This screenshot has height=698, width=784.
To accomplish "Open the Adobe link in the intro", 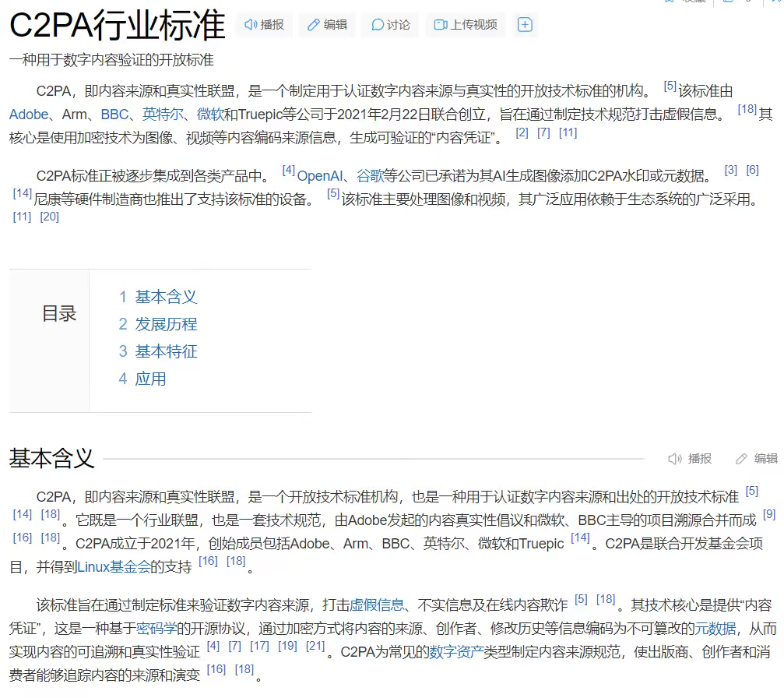I will tap(29, 115).
